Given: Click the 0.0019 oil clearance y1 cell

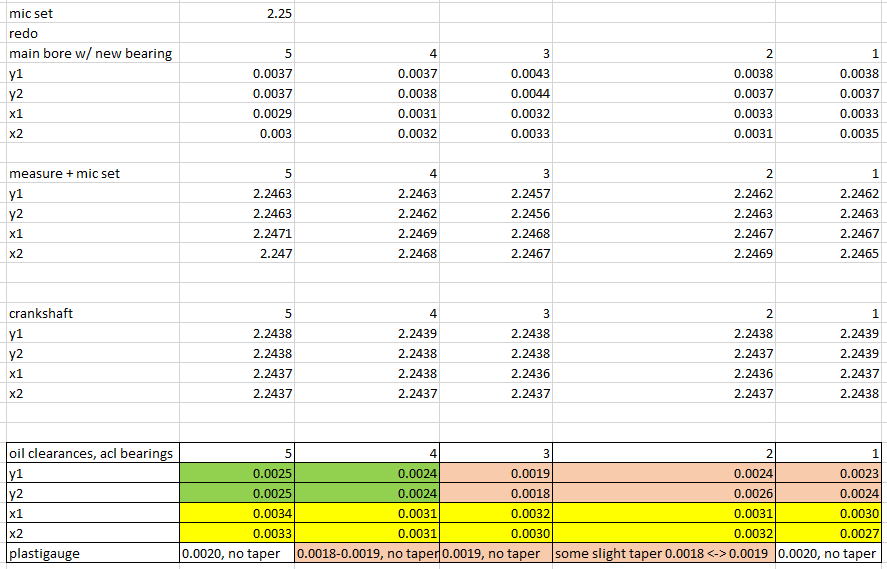Looking at the screenshot, I should point(496,473).
